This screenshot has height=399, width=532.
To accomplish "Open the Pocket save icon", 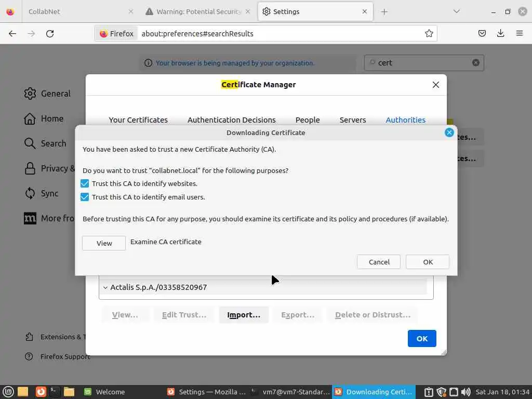I will coord(482,33).
